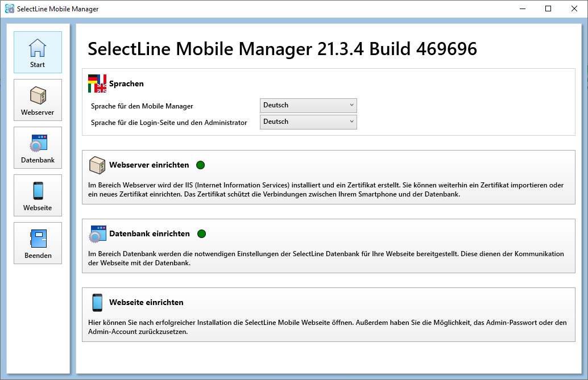The width and height of the screenshot is (588, 380).
Task: Click the version title 'SelectLine Mobile Manager 21.3.4'
Action: click(x=226, y=49)
